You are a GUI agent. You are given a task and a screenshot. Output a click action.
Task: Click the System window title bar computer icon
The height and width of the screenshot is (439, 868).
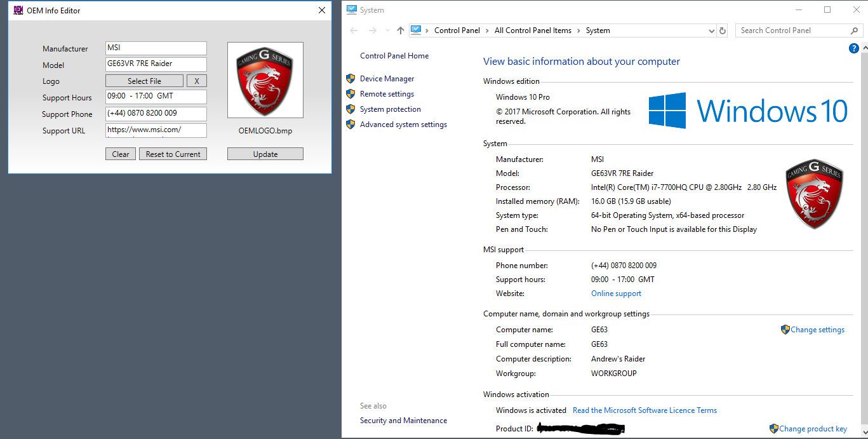(351, 10)
